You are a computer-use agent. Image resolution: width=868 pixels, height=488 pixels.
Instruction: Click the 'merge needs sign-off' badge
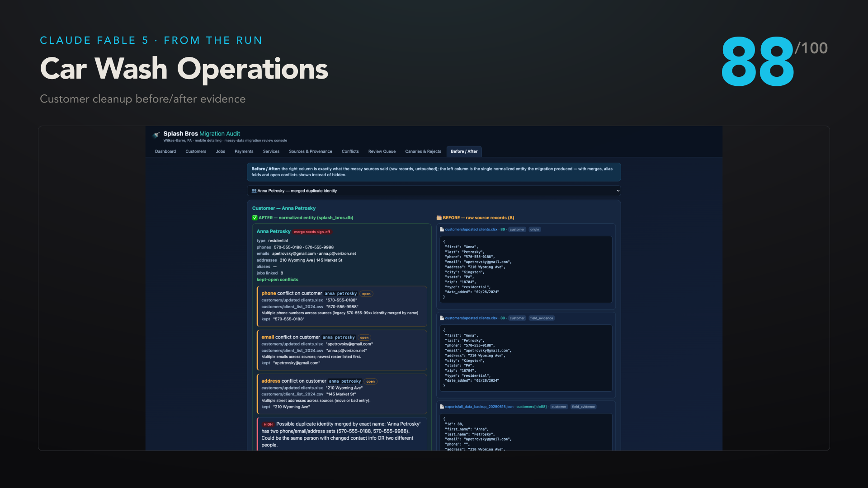[312, 232]
